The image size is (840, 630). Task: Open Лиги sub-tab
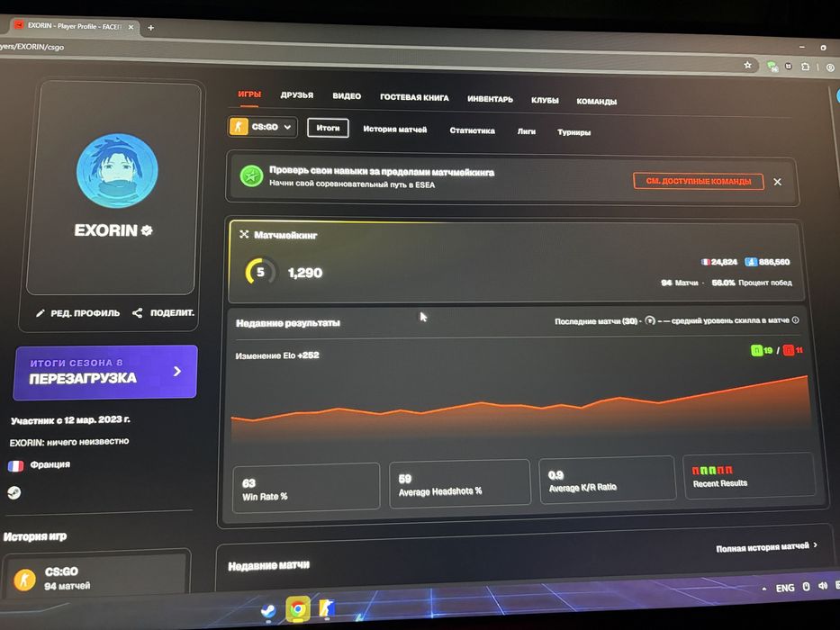pyautogui.click(x=526, y=131)
